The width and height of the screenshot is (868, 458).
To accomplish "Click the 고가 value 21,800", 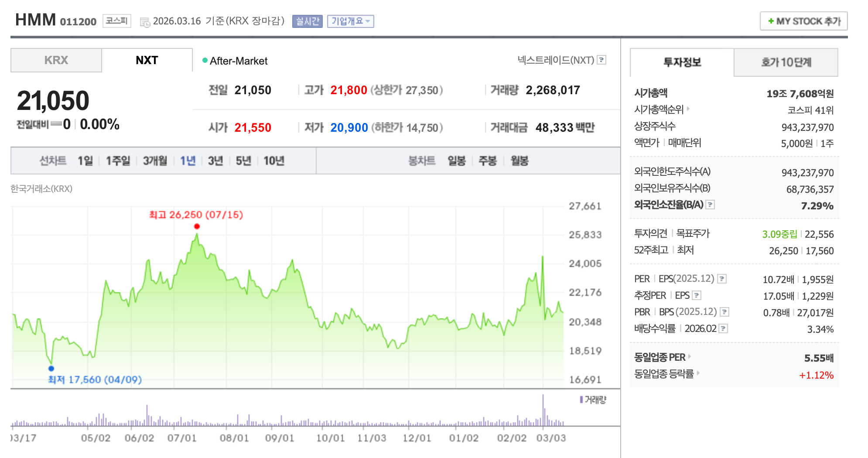I will pyautogui.click(x=349, y=90).
